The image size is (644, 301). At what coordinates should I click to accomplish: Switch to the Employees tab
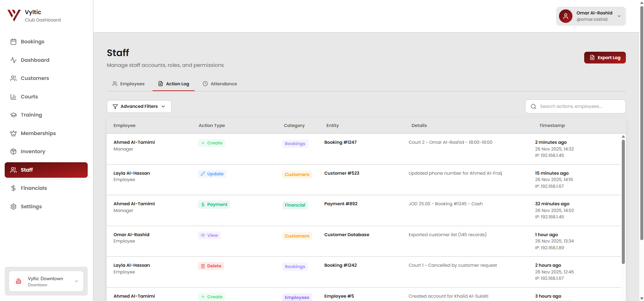[129, 84]
